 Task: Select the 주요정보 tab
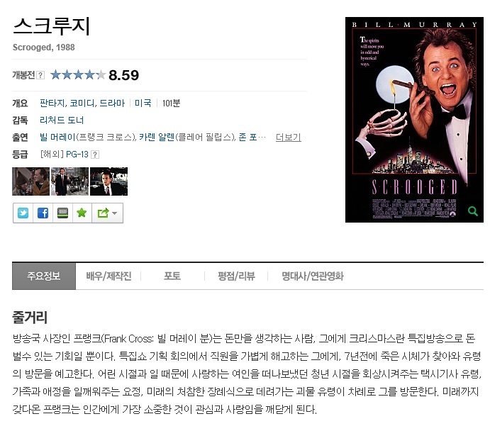[x=44, y=276]
